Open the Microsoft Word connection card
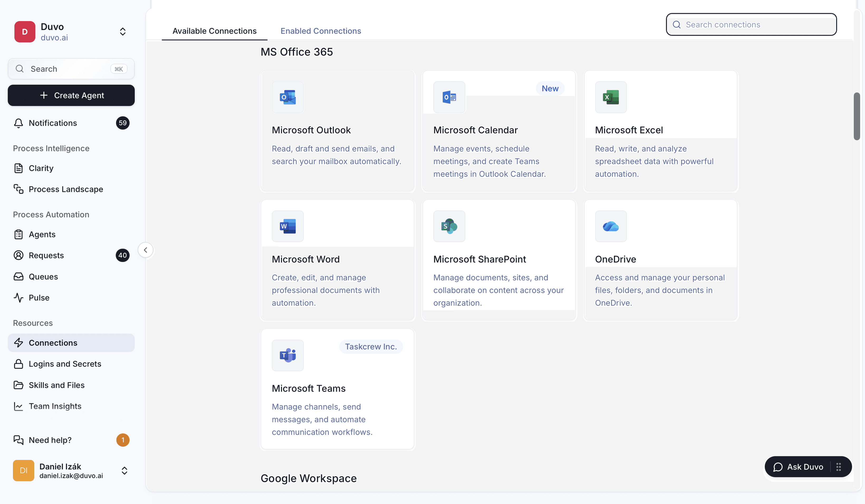 tap(337, 260)
